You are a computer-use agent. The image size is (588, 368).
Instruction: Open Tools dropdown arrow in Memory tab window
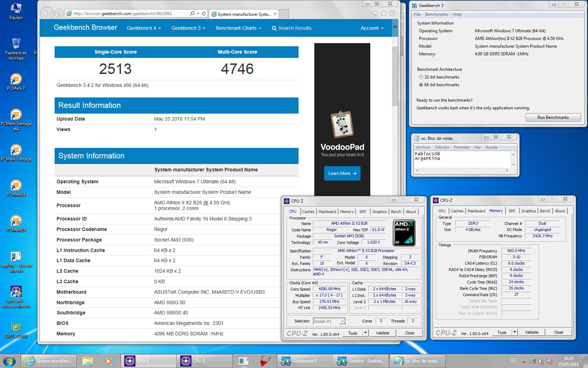514,332
